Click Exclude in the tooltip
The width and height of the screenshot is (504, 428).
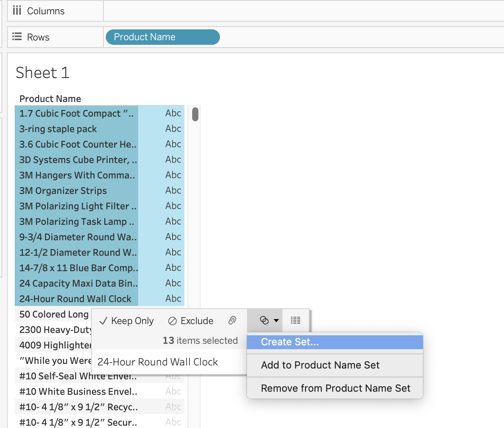click(x=191, y=321)
